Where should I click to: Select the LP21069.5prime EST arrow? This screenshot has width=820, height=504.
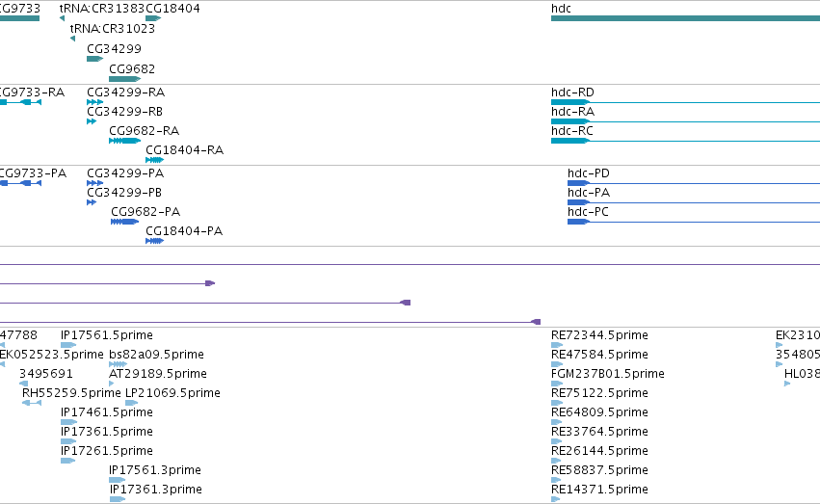131,403
